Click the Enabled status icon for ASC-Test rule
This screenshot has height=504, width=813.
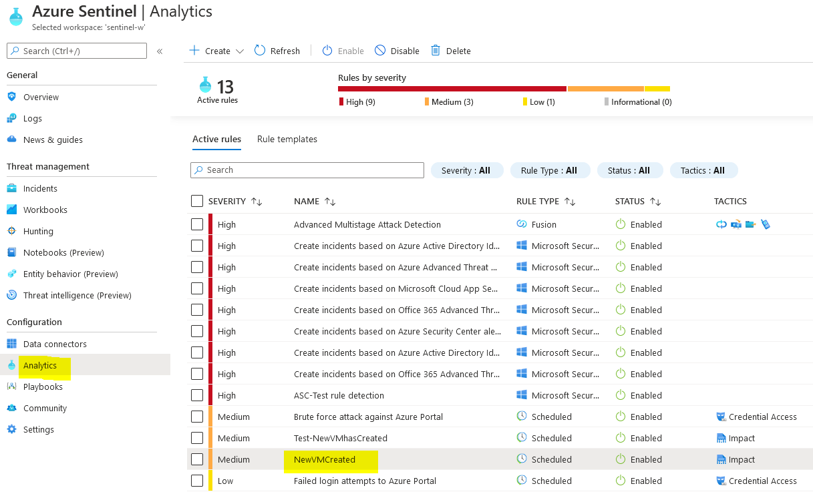tap(621, 395)
